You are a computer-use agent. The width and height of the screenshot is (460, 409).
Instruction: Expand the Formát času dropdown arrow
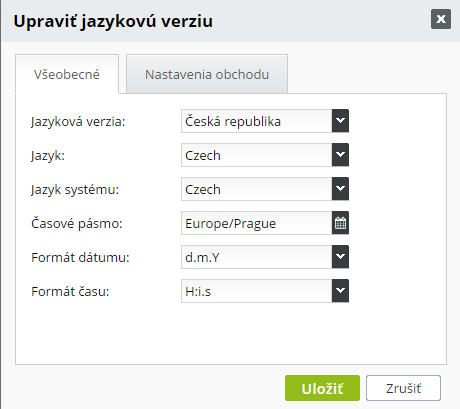point(340,291)
